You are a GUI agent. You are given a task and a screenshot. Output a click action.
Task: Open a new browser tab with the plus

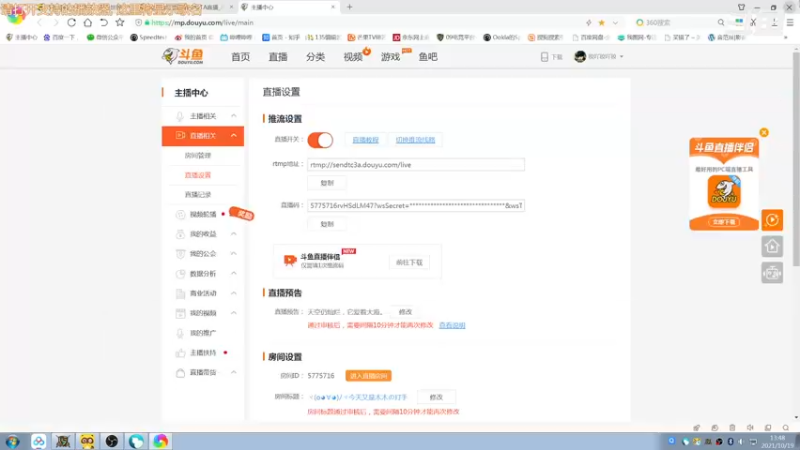(x=349, y=7)
